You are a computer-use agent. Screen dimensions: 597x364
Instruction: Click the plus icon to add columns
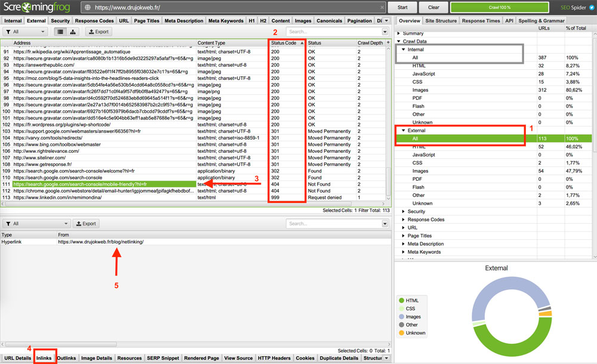click(388, 42)
